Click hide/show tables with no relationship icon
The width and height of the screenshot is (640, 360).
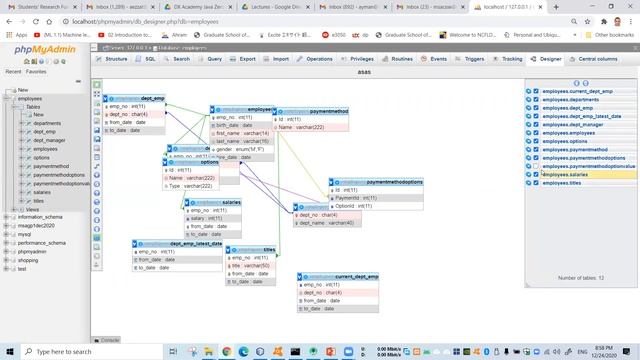[x=586, y=83]
